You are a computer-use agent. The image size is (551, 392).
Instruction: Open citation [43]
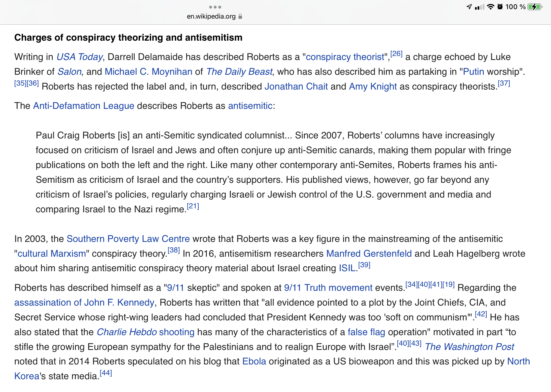[x=415, y=343]
